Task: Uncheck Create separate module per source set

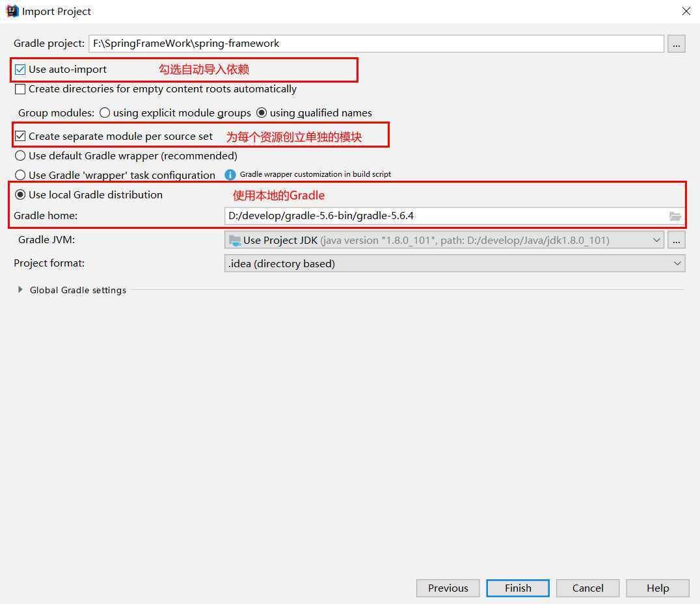Action: click(20, 136)
